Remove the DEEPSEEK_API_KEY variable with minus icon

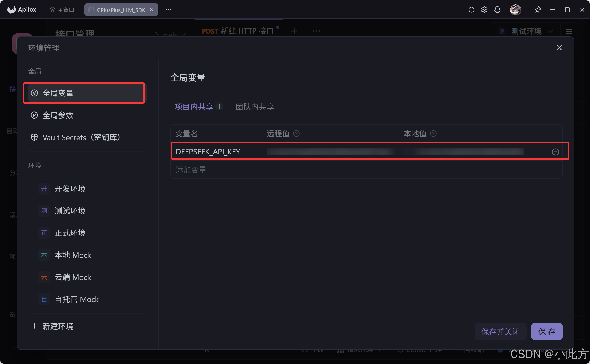click(555, 152)
